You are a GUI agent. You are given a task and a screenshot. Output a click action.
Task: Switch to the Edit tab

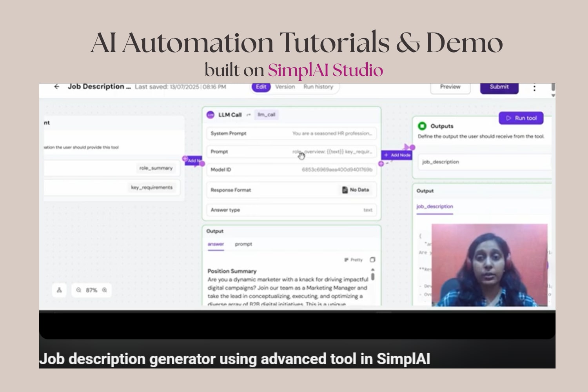[261, 87]
